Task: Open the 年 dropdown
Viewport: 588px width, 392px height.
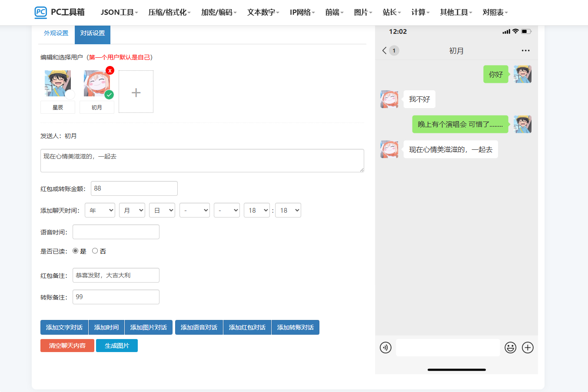Action: pos(100,210)
